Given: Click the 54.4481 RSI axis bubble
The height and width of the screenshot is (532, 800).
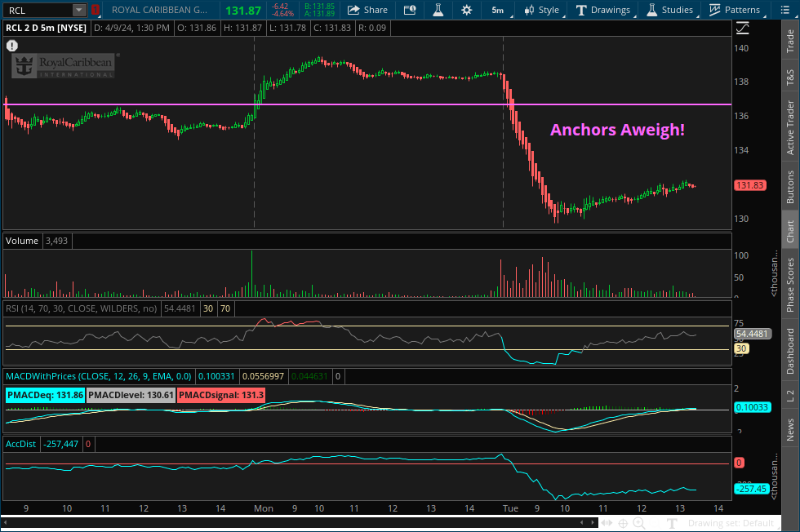Looking at the screenshot, I should pos(752,334).
